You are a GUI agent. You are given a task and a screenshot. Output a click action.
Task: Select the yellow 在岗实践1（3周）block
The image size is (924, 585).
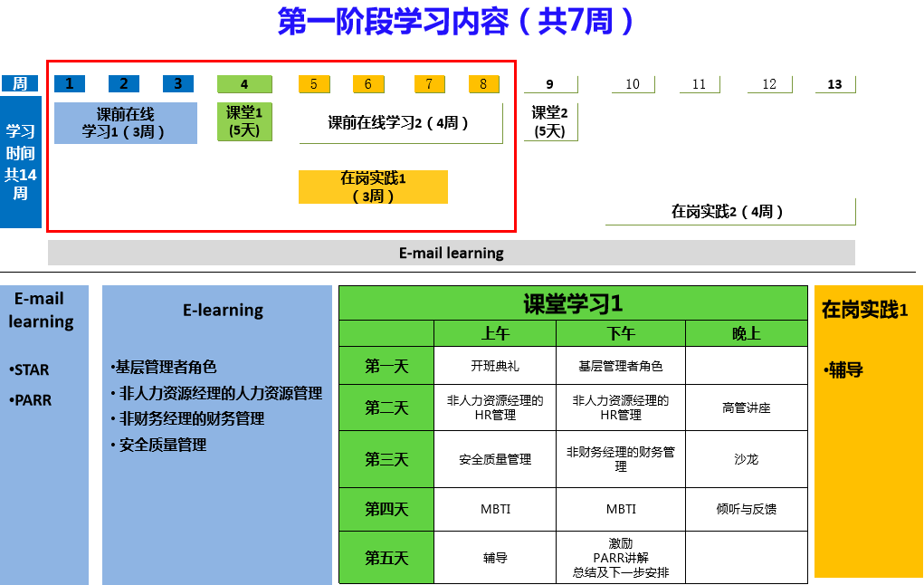[x=373, y=187]
